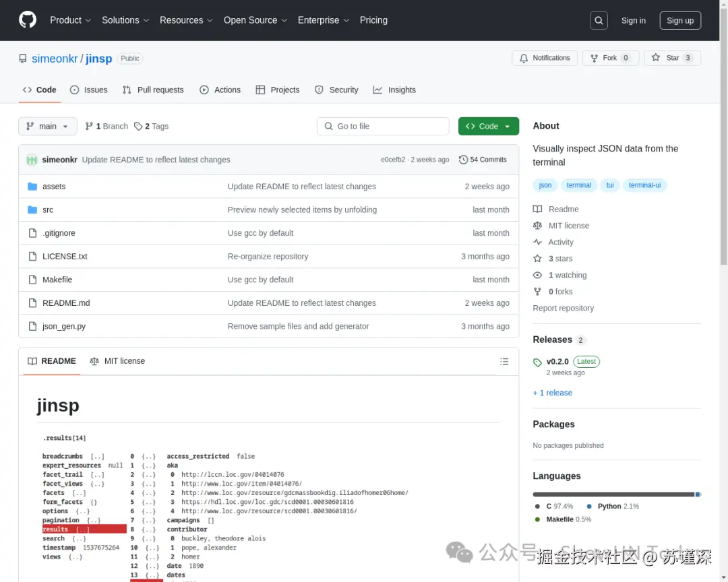
Task: Click the Notifications bell icon
Action: [x=523, y=58]
